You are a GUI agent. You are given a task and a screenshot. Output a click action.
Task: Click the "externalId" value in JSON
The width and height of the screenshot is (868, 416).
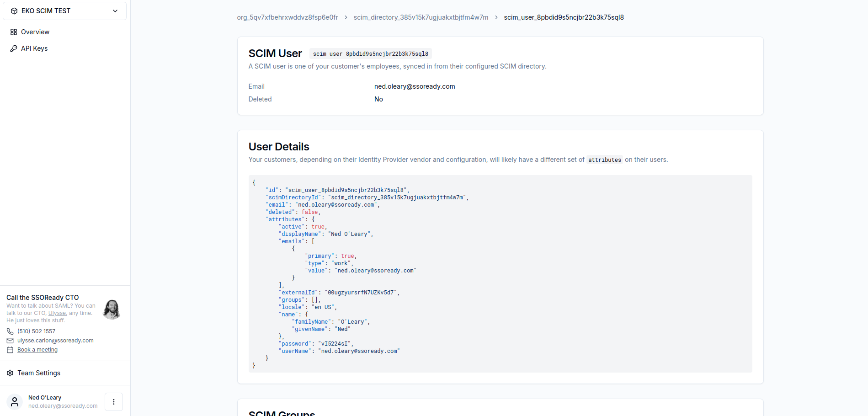coord(361,293)
